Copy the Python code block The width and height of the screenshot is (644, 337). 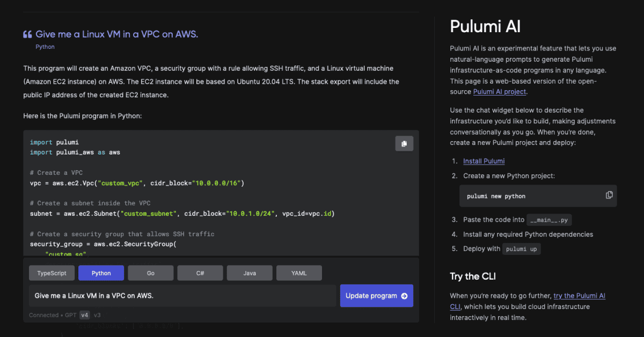[x=404, y=143]
